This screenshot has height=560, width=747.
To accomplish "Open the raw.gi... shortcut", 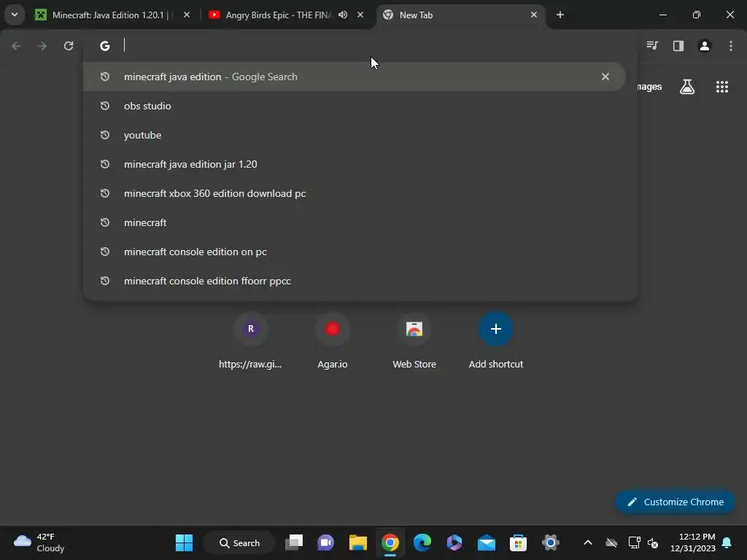I will (x=250, y=341).
